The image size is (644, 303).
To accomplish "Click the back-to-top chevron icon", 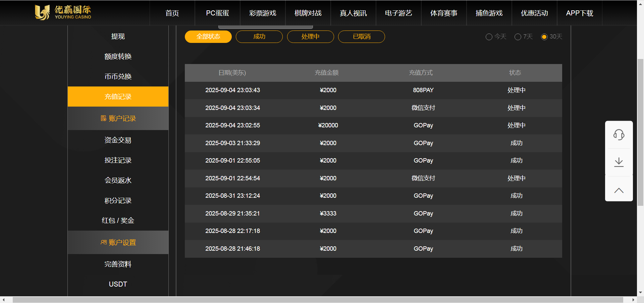I will [619, 190].
